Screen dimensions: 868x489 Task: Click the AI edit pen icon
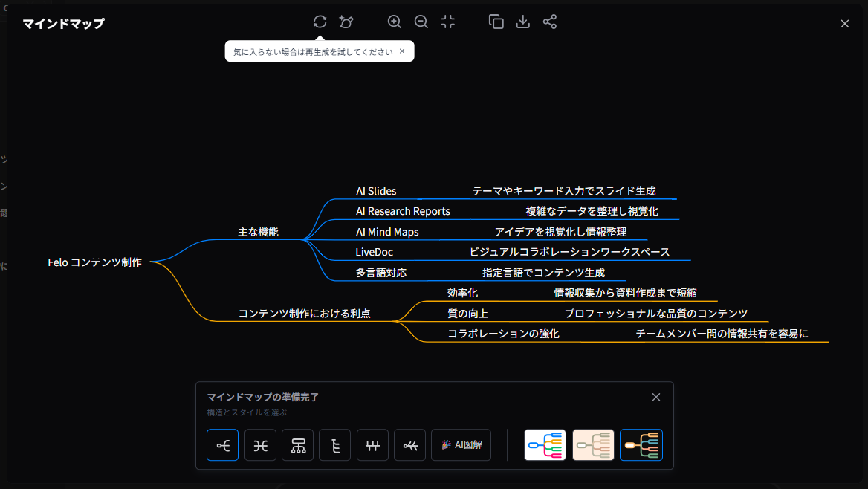[x=346, y=22]
